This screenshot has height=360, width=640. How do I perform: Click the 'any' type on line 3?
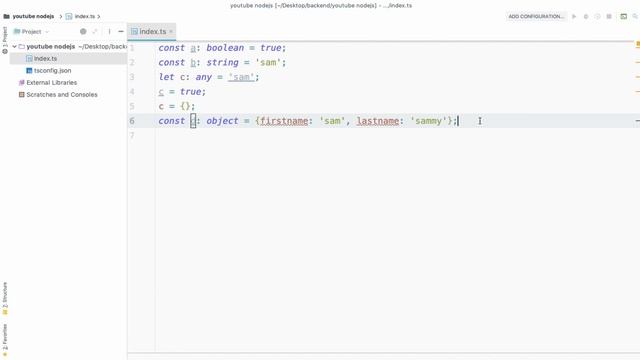[x=203, y=77]
